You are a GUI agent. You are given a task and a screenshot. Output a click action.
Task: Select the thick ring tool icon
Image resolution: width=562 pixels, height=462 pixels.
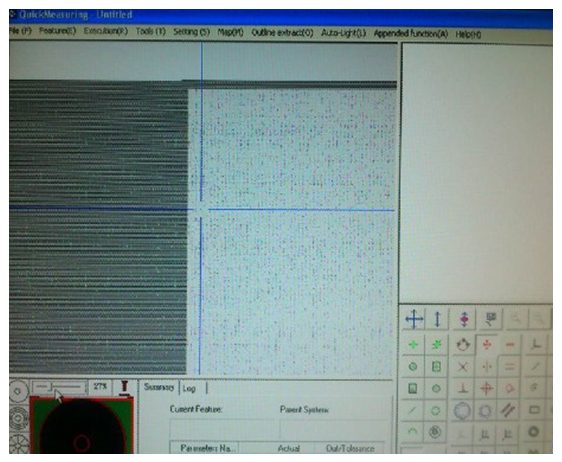pyautogui.click(x=533, y=432)
